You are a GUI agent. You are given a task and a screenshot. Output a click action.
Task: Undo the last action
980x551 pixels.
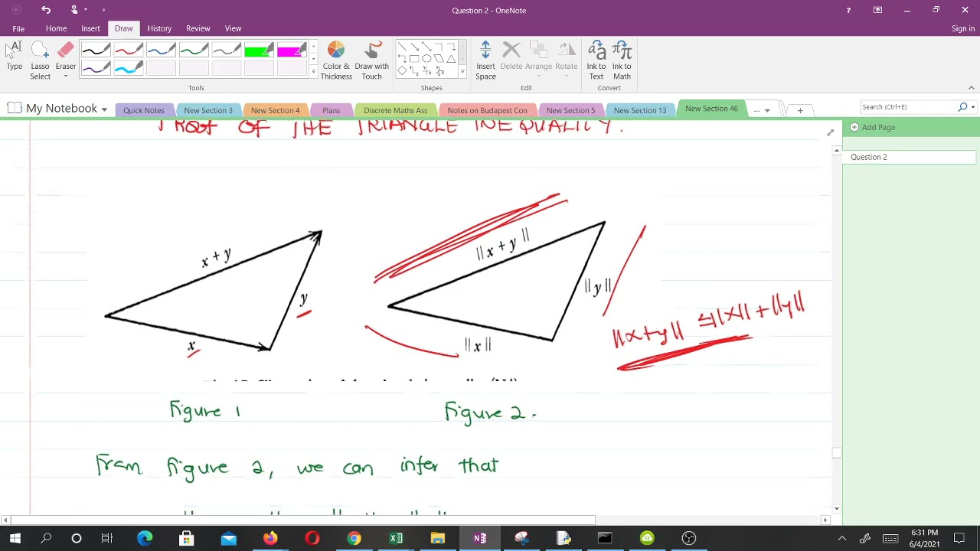(x=46, y=10)
